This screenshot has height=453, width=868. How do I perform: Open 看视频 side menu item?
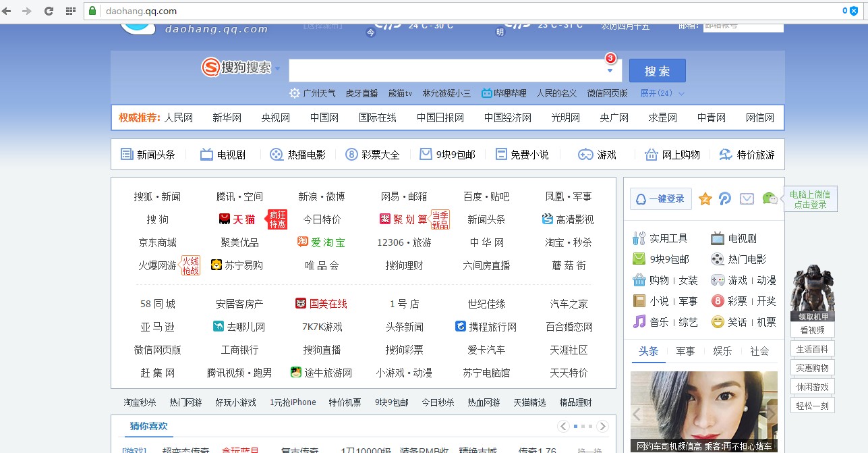pyautogui.click(x=813, y=330)
